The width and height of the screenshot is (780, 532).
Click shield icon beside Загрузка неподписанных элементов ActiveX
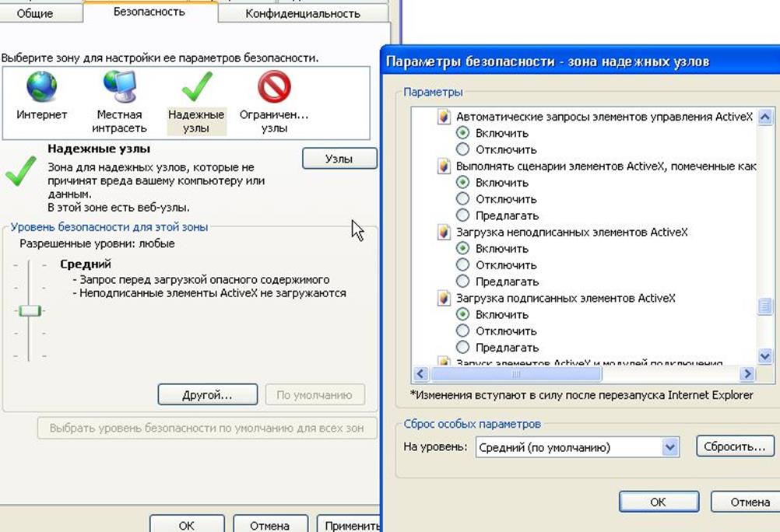pos(444,233)
